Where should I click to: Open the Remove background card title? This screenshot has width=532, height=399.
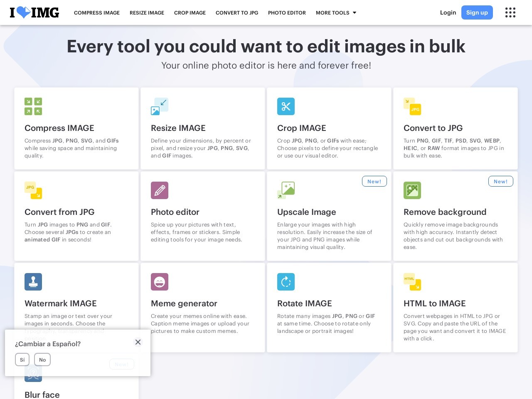click(x=445, y=212)
